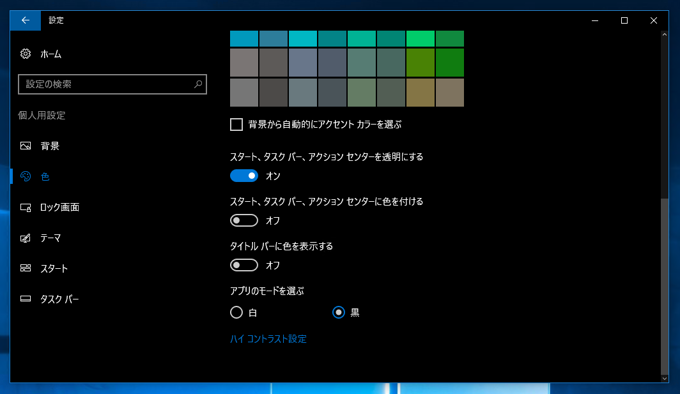Screen dimensions: 680x394
Task: Open the テーマ themes page
Action: (x=40, y=238)
